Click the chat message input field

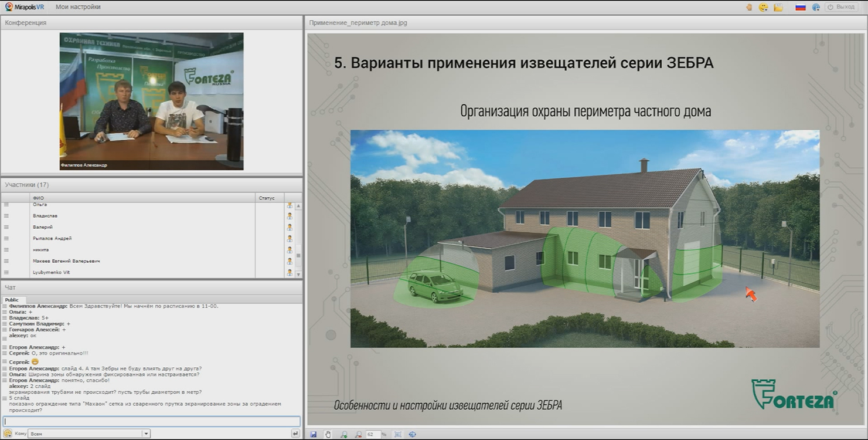[151, 421]
